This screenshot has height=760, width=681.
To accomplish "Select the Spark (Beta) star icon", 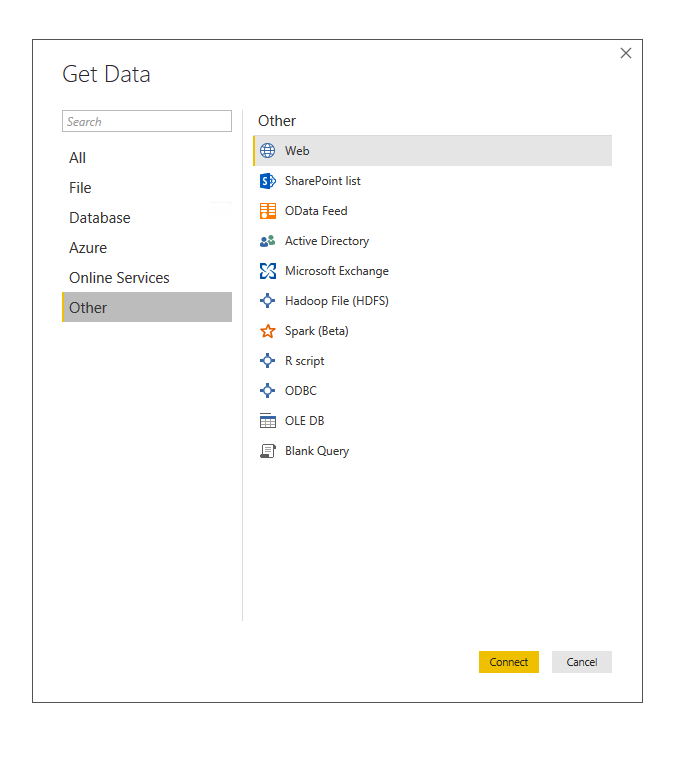I will [x=268, y=331].
